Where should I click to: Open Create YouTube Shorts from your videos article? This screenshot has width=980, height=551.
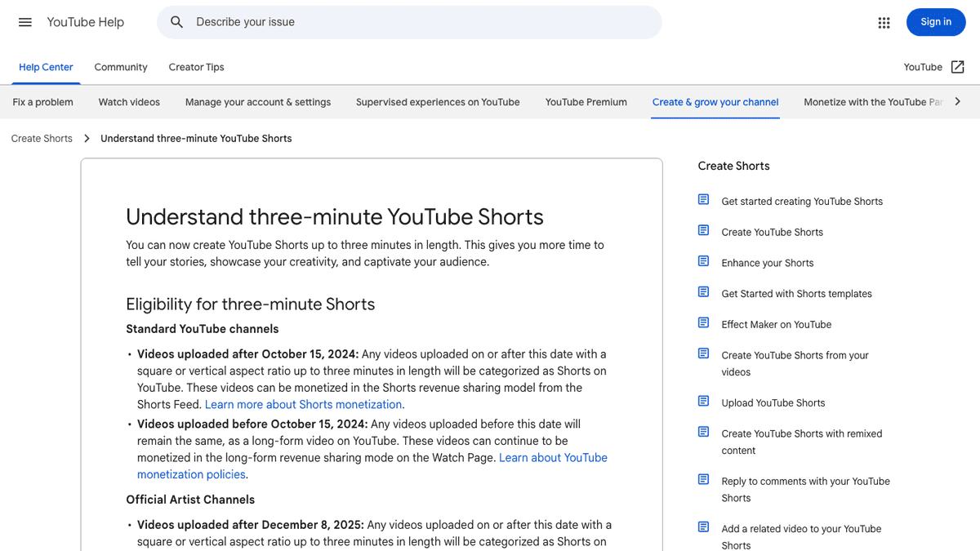pyautogui.click(x=795, y=363)
